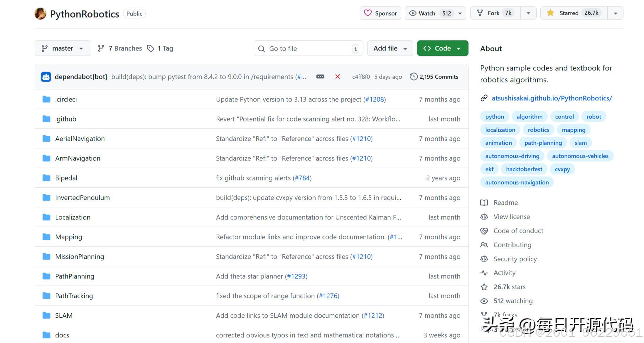Screen dimensions: 644x343
Task: Select the slam topic tag
Action: tap(581, 143)
